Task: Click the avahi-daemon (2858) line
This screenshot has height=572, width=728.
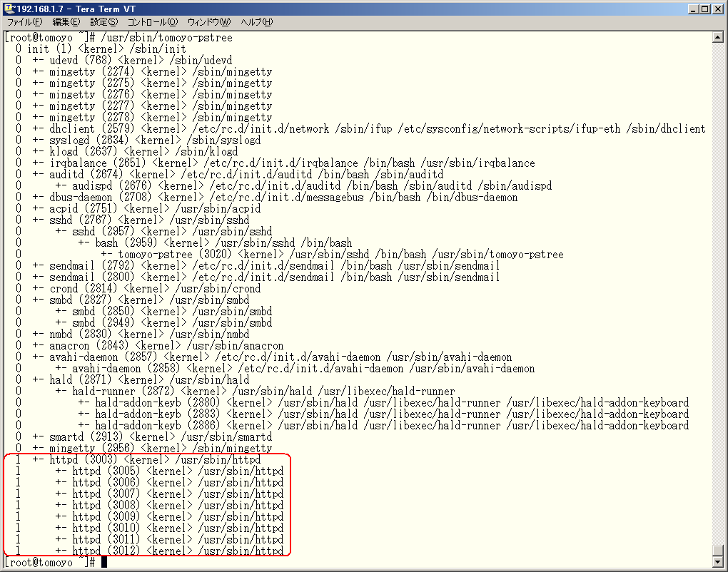Action: pyautogui.click(x=275, y=368)
